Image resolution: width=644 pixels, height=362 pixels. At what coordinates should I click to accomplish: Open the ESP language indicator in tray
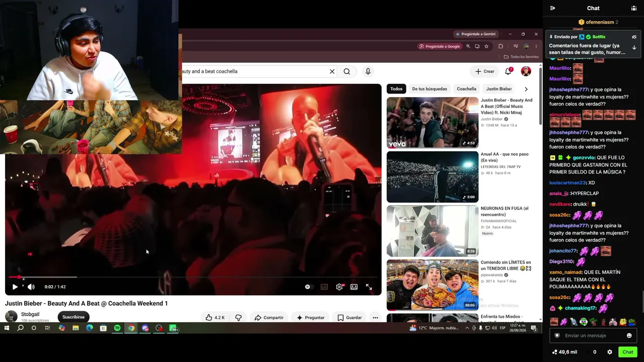point(503,328)
